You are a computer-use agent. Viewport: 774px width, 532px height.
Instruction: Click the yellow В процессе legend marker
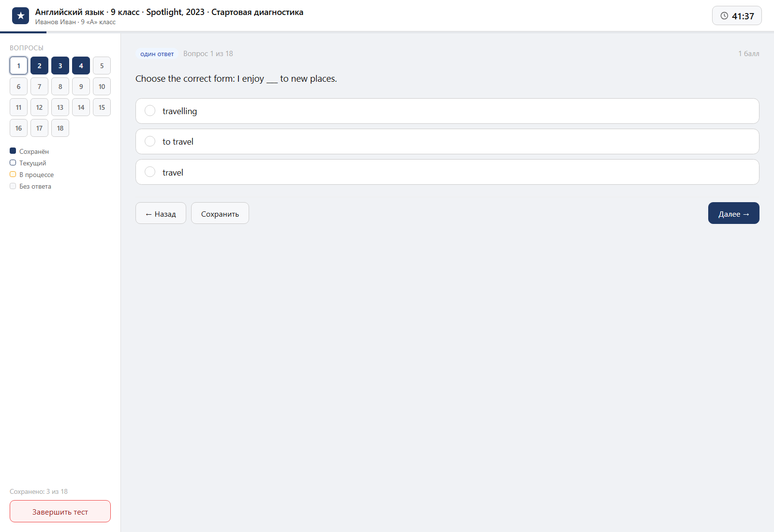[13, 174]
